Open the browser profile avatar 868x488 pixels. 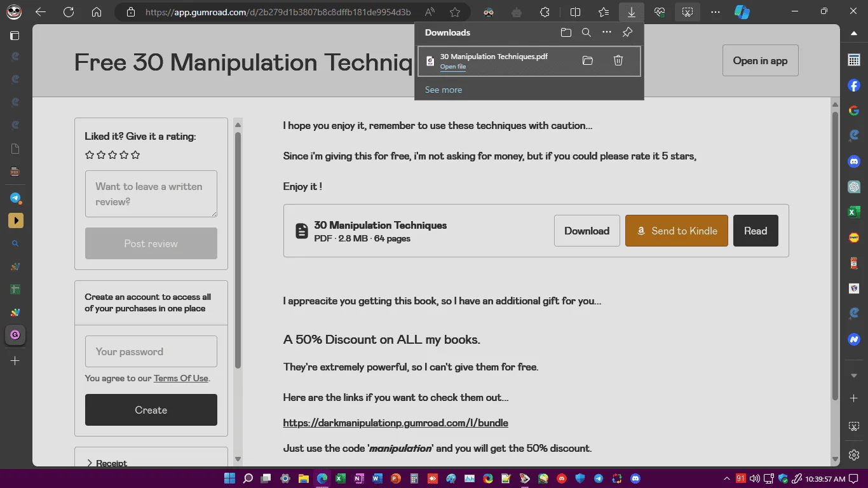point(14,12)
